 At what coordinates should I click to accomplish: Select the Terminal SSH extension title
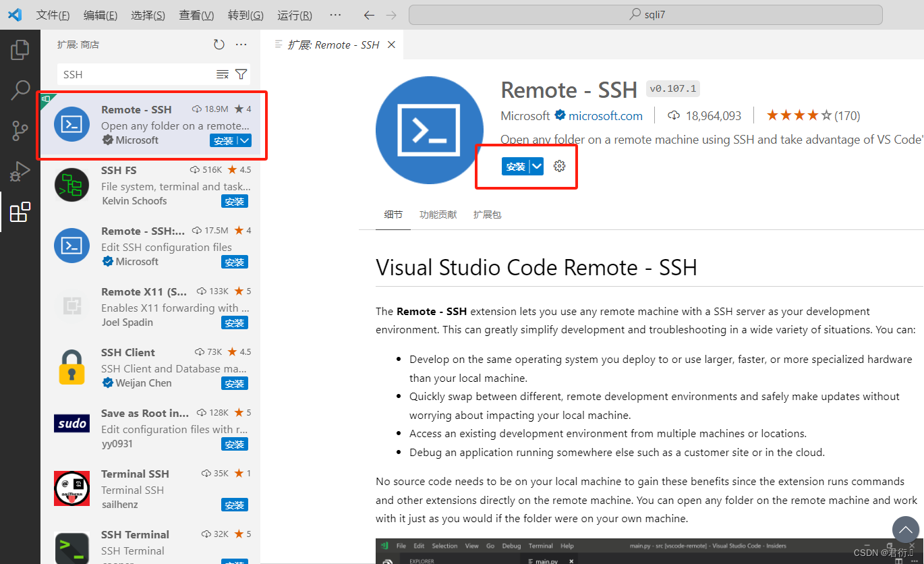tap(136, 474)
